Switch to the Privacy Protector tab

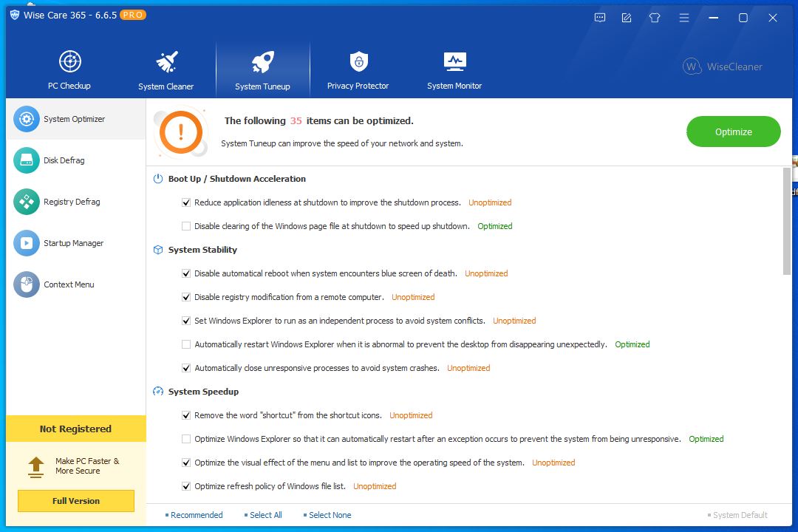(358, 69)
